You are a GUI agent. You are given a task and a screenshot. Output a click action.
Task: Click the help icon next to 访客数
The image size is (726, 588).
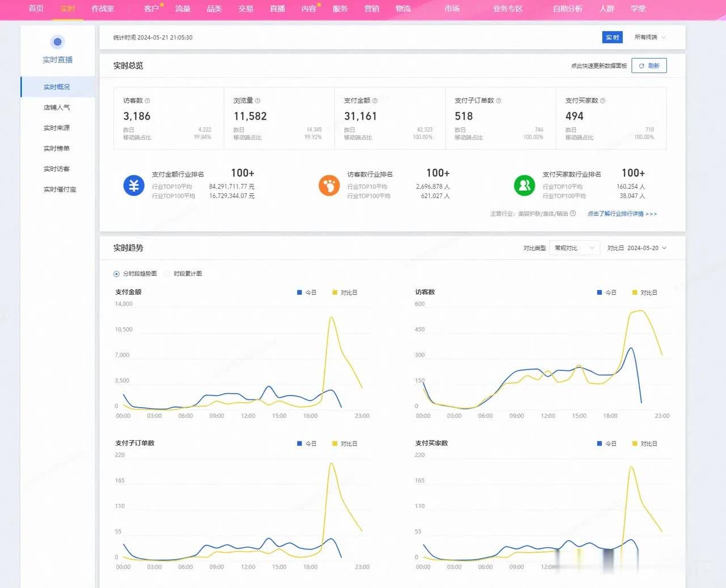[147, 101]
